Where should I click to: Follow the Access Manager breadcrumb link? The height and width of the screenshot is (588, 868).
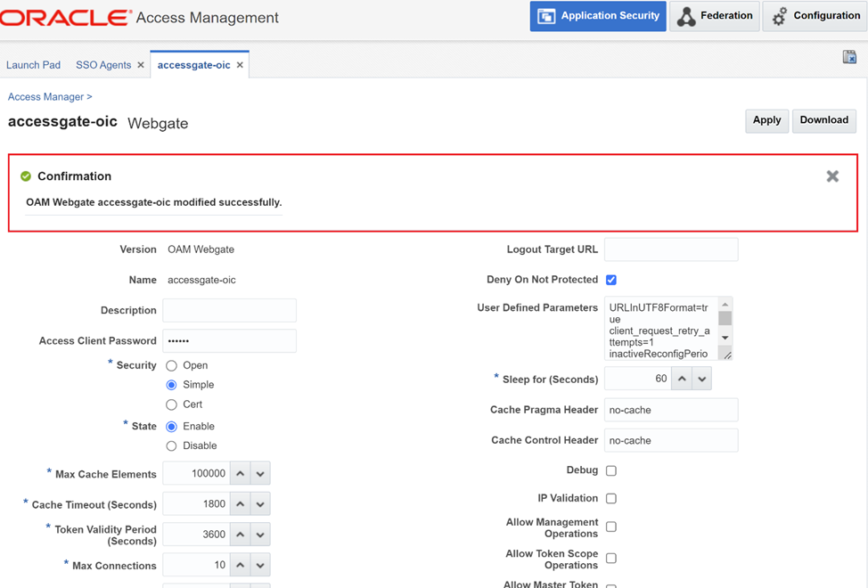pyautogui.click(x=45, y=96)
